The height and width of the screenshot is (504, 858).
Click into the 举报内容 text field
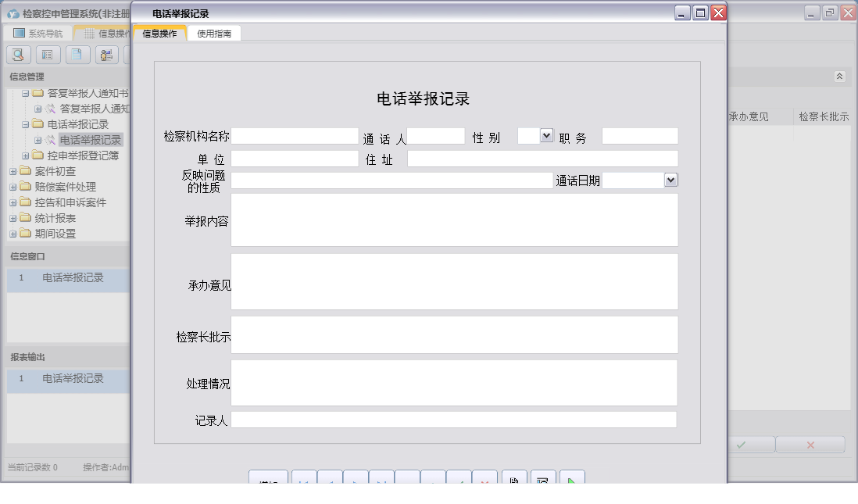pos(453,219)
